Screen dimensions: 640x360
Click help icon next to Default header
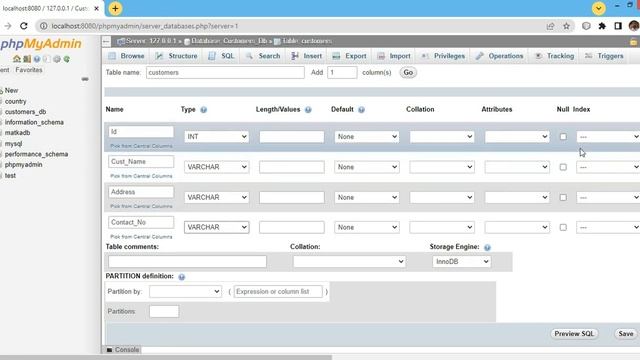(x=361, y=109)
